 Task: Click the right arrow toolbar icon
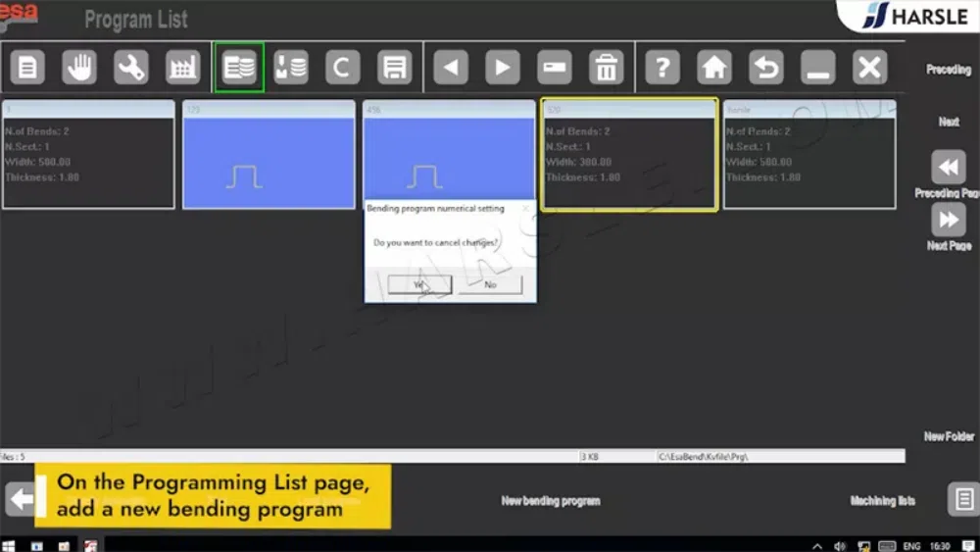pos(503,67)
